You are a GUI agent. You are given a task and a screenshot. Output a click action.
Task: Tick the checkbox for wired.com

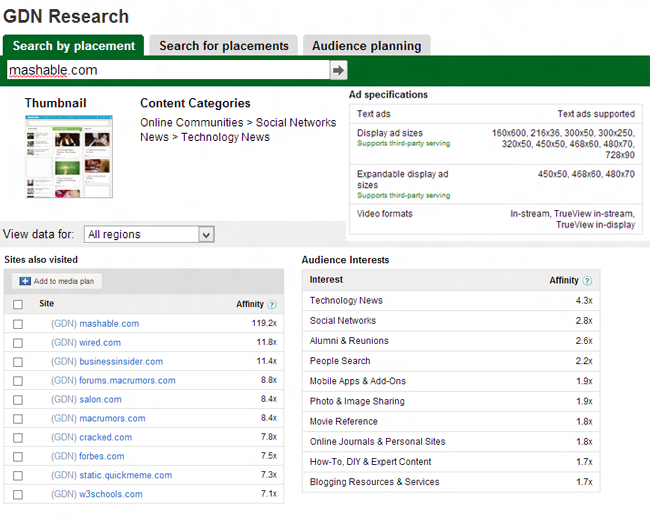(x=18, y=343)
